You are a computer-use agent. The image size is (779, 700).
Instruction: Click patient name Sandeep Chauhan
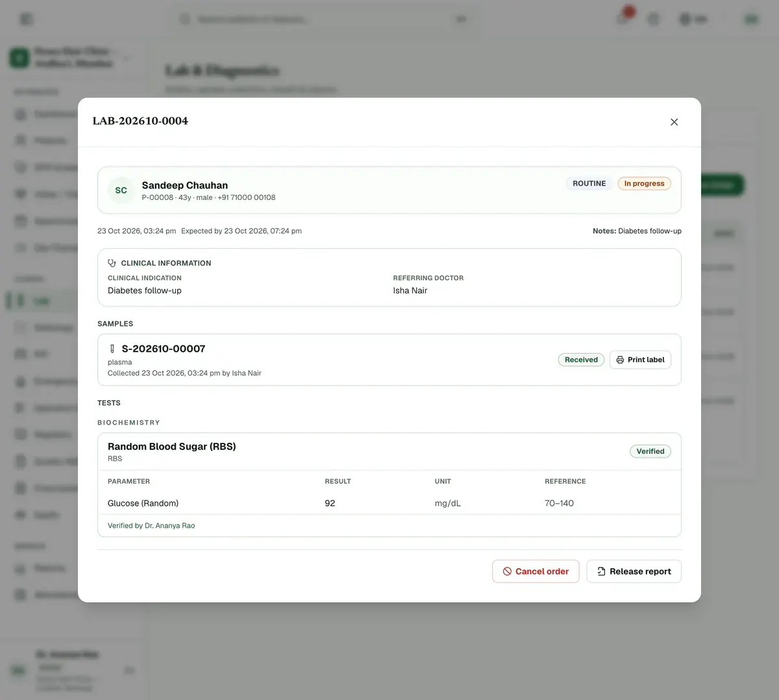185,185
